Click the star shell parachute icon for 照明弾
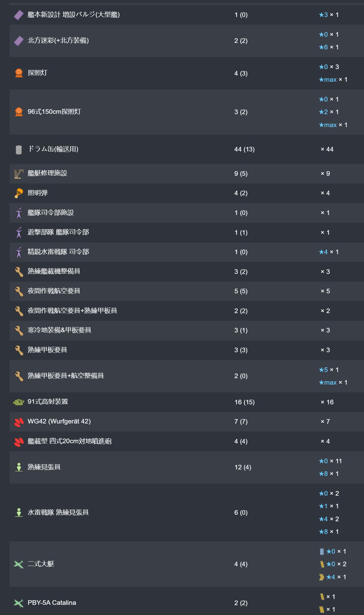The image size is (364, 615). point(19,193)
